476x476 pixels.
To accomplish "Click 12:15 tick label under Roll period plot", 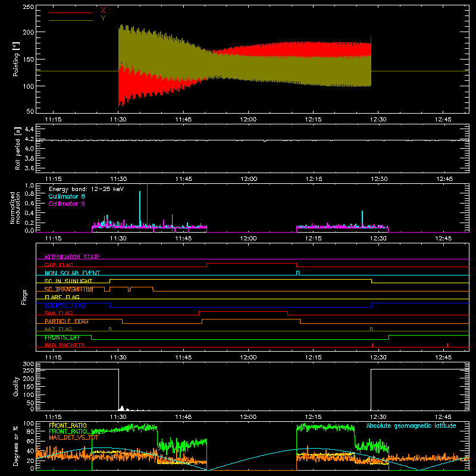I will [314, 179].
